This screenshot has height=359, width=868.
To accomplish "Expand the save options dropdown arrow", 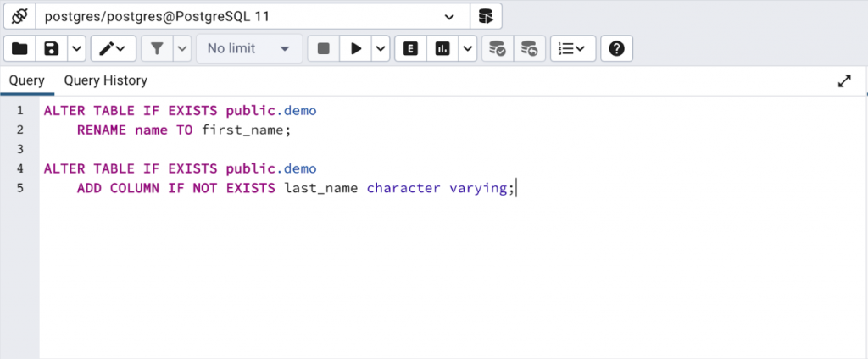I will point(76,49).
